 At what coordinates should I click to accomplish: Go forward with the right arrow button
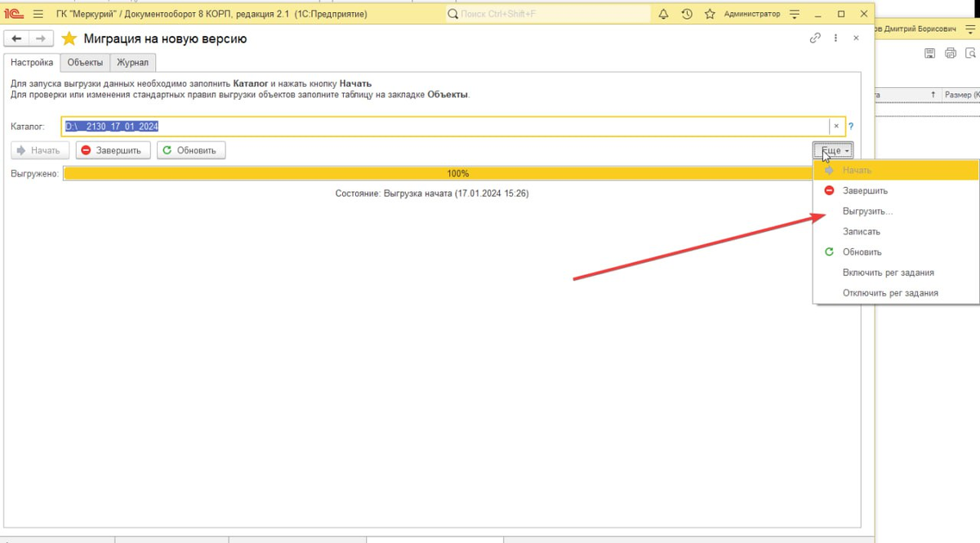[42, 38]
